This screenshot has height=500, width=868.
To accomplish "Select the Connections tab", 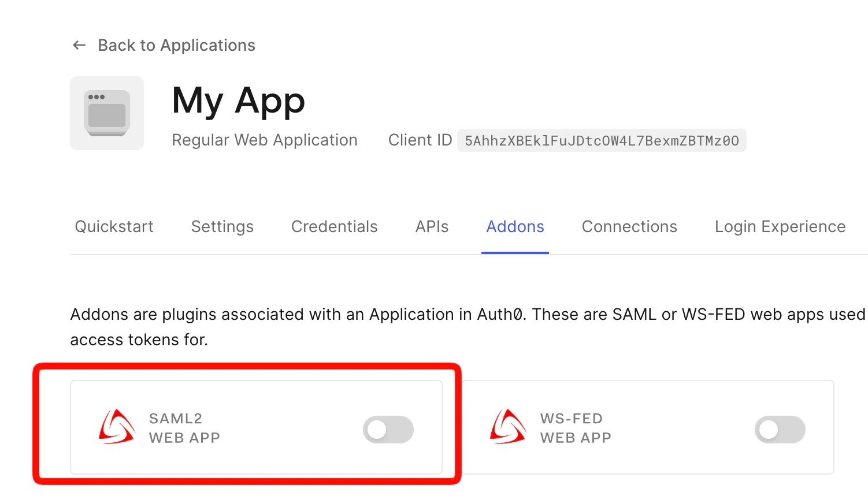I will coord(629,226).
